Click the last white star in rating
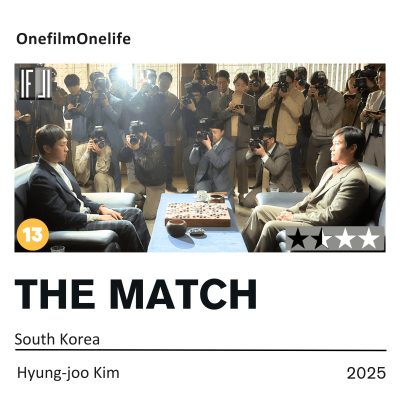The image size is (400, 400). pos(369,239)
